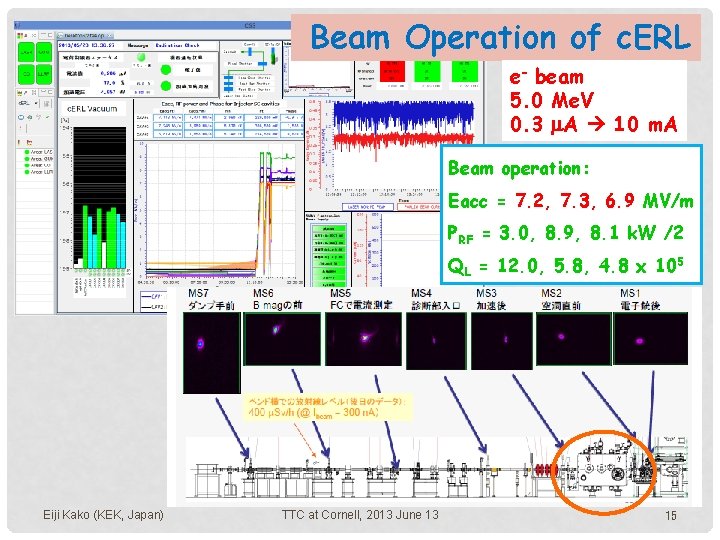Open the MS6 beam profile image
This screenshot has width=720, height=540.
282,339
